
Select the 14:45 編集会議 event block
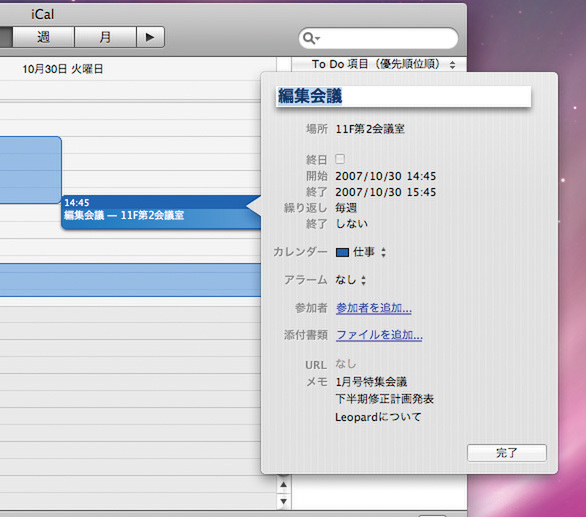(161, 212)
